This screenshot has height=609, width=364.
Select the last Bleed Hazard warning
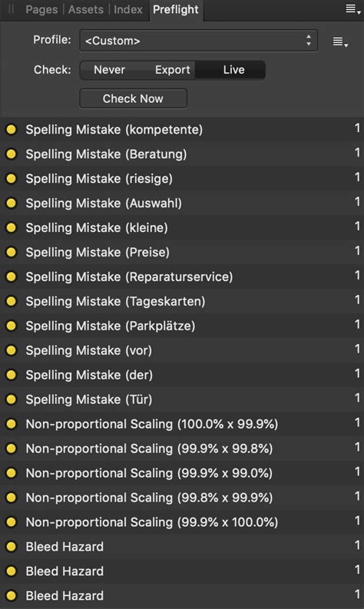(182, 595)
